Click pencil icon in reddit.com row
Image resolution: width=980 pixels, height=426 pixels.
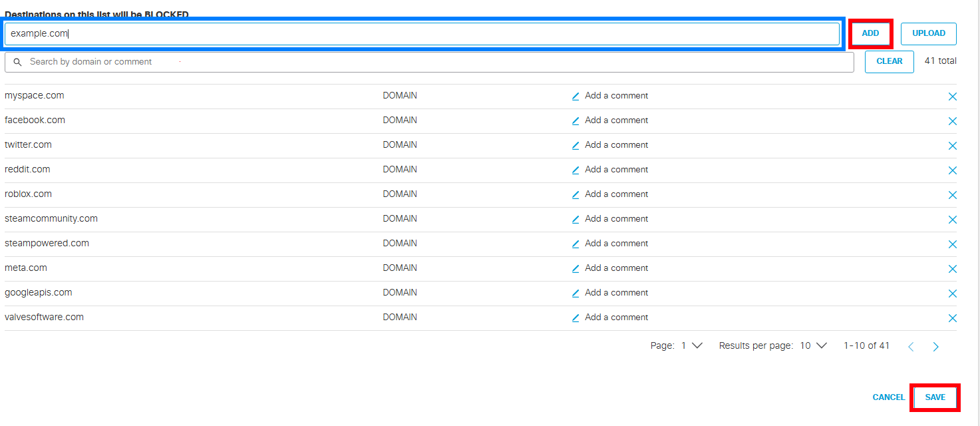pos(575,170)
